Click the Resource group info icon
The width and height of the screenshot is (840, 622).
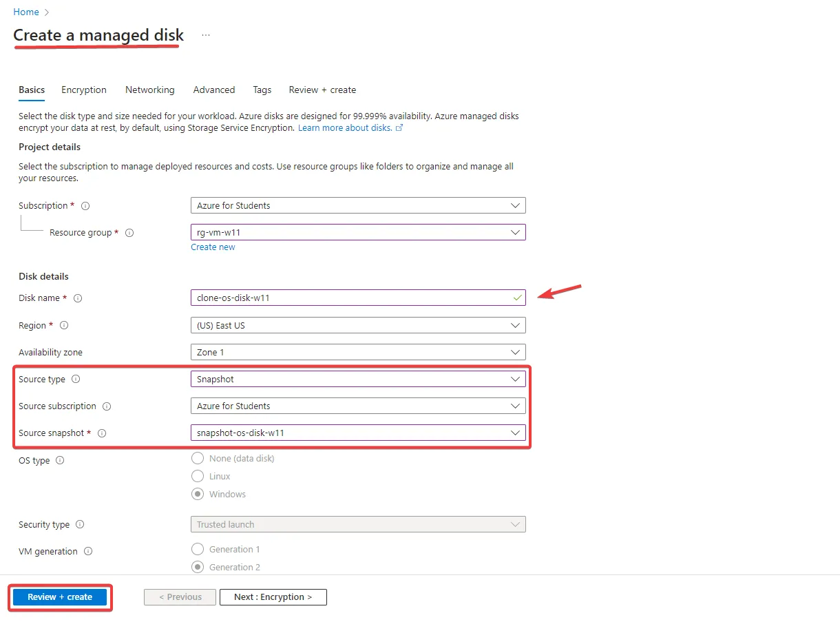(129, 233)
